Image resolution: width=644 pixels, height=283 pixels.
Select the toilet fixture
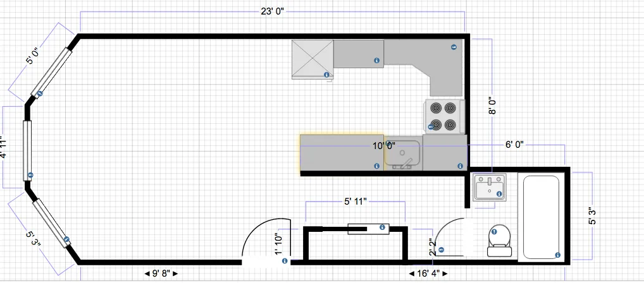tap(500, 240)
